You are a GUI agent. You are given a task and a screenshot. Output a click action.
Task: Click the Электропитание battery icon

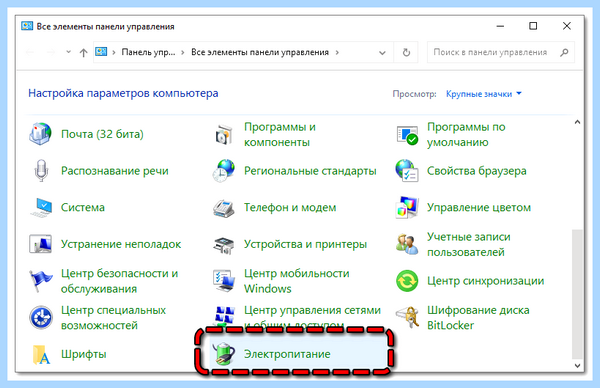click(x=223, y=354)
